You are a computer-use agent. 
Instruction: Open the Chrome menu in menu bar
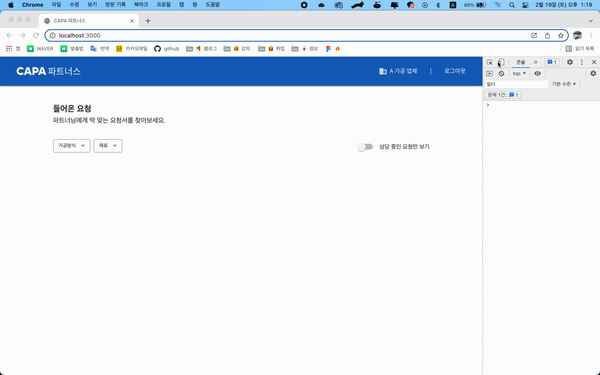tap(33, 5)
